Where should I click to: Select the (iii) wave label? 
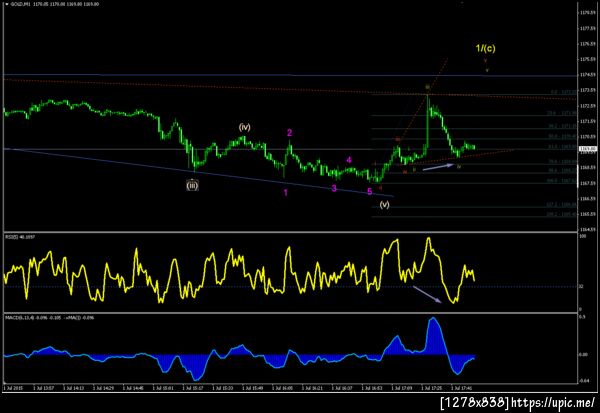[x=192, y=186]
